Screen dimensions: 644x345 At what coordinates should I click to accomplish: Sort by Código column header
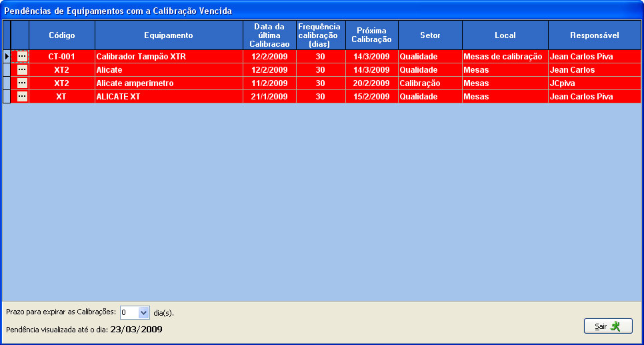(x=62, y=35)
